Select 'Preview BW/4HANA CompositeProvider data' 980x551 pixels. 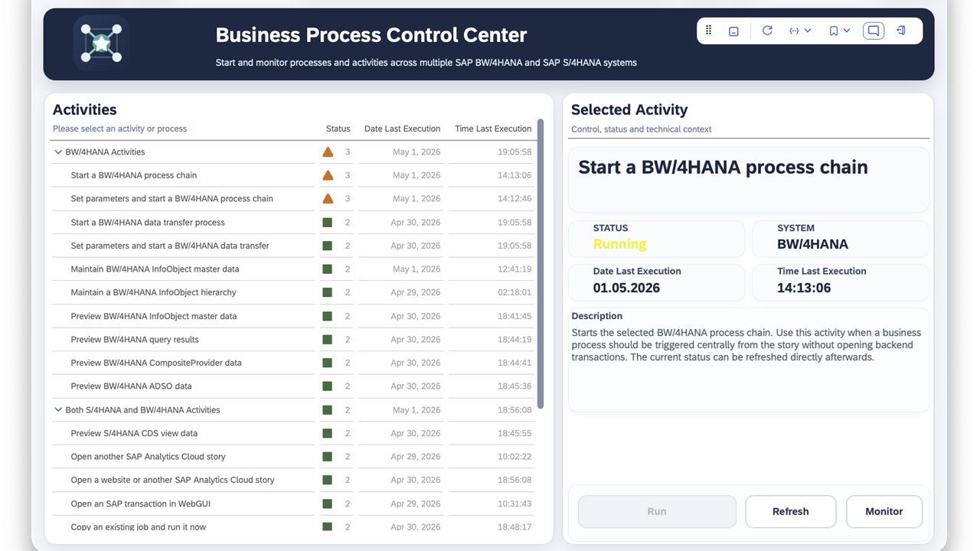[156, 363]
